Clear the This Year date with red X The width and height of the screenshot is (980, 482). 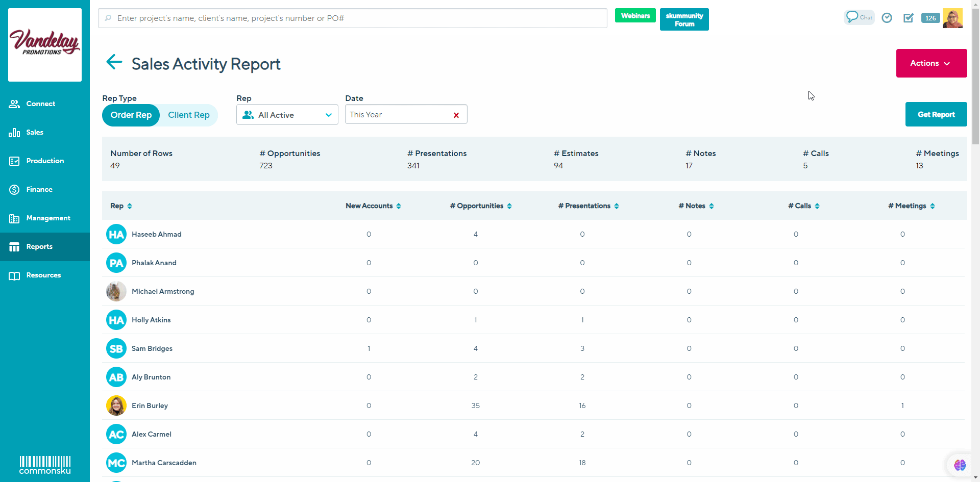[456, 115]
